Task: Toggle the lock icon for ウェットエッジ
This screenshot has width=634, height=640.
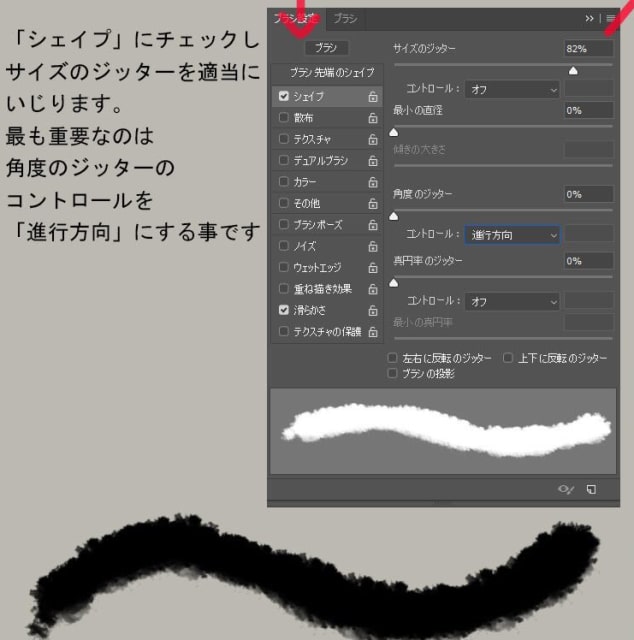Action: (x=373, y=268)
